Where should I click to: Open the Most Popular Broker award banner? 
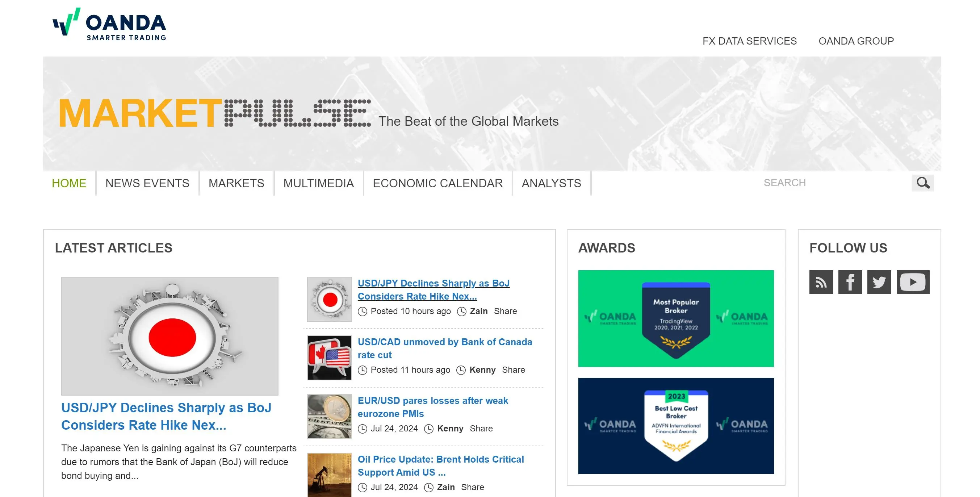(x=676, y=318)
